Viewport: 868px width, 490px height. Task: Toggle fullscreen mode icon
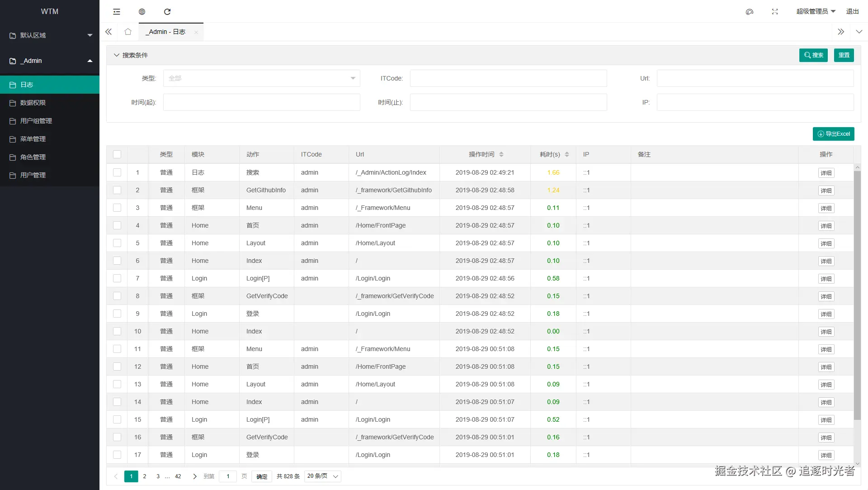[775, 12]
